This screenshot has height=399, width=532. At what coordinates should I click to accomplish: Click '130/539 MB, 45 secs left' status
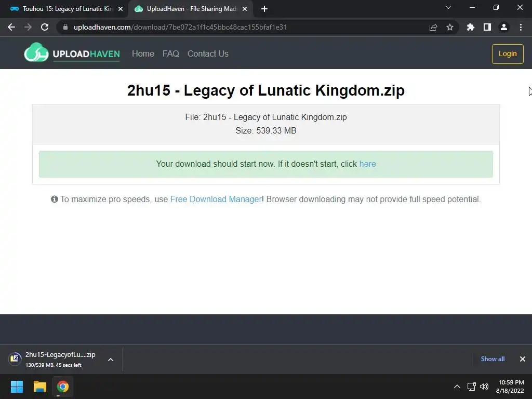click(x=54, y=365)
